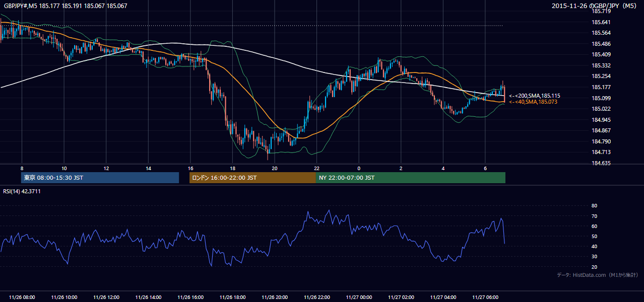644x302 pixels.
Task: Click price axis label 185.254
Action: 601,77
